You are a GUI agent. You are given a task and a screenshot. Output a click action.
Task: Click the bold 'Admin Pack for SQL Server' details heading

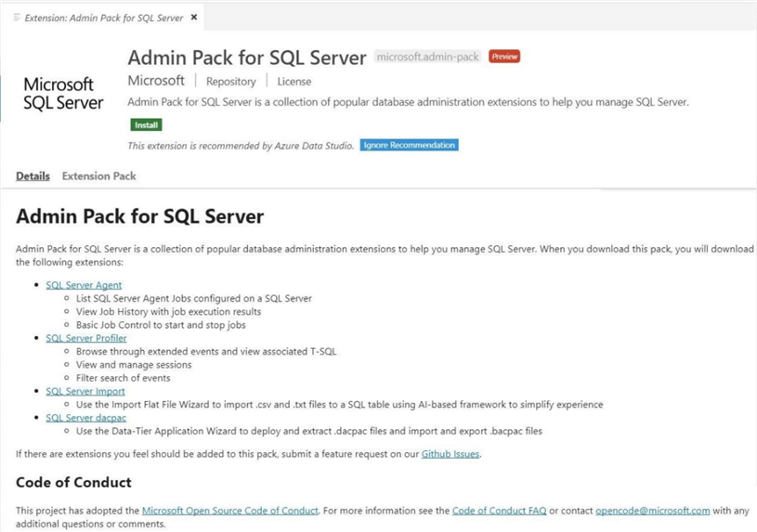click(140, 216)
